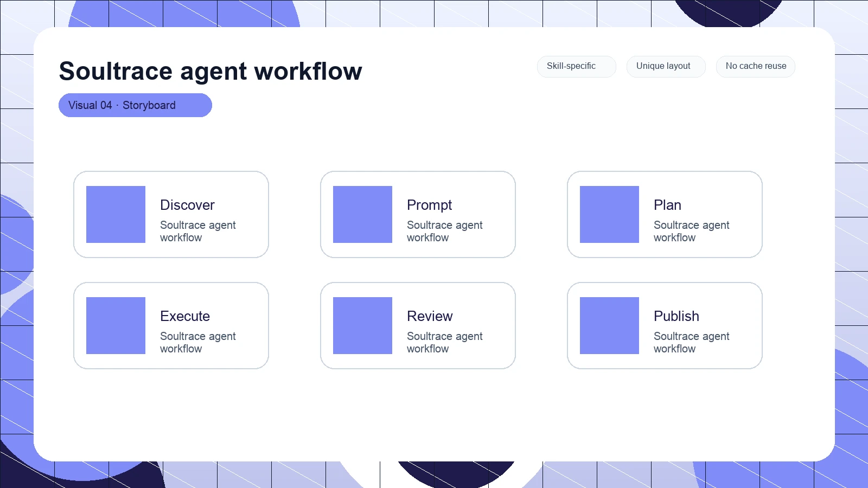Screen dimensions: 868x488
Task: Click the Execute step title
Action: pyautogui.click(x=185, y=316)
